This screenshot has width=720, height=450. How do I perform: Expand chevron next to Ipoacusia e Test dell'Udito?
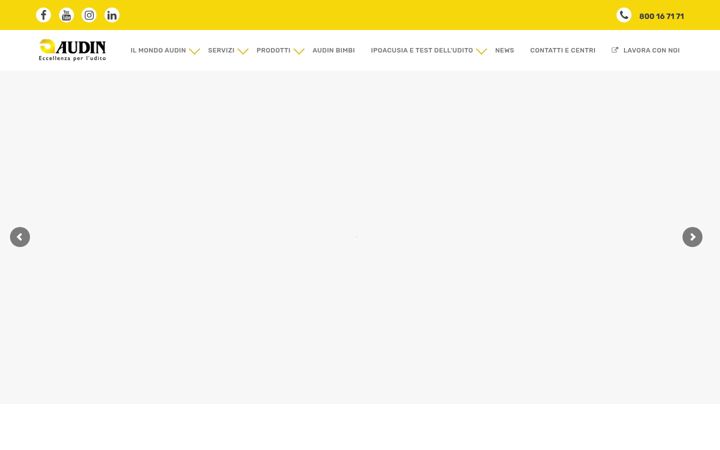coord(481,51)
